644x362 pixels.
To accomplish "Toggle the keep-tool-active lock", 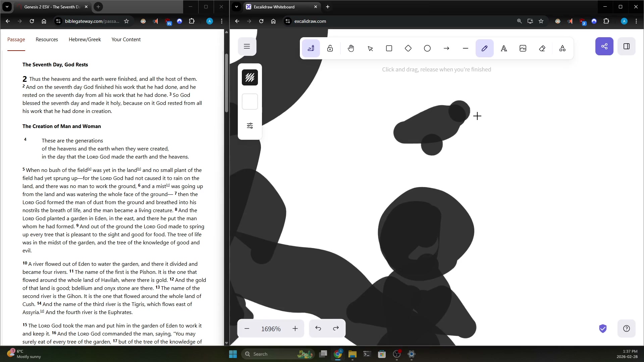I will (330, 49).
